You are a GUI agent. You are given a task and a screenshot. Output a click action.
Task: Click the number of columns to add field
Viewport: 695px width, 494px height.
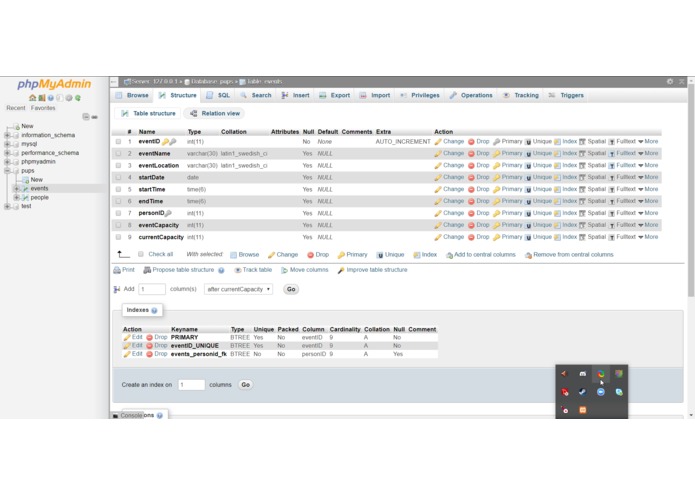[x=152, y=289]
